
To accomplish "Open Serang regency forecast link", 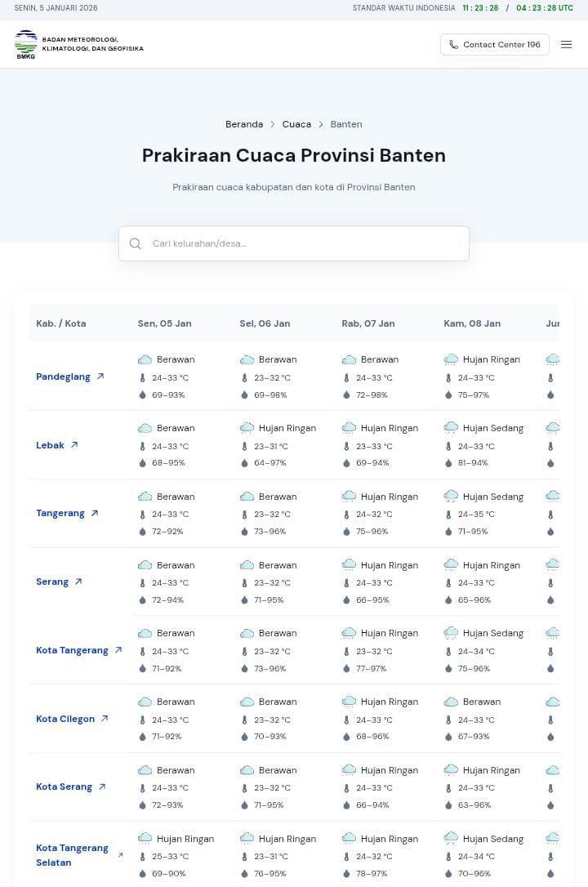I will point(52,582).
